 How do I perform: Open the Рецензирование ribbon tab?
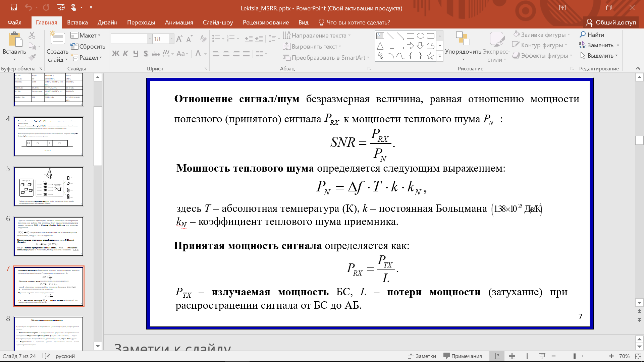(x=266, y=22)
